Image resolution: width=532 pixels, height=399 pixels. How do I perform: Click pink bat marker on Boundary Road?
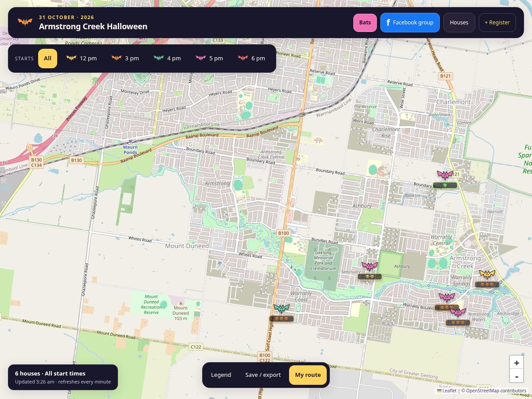point(445,175)
